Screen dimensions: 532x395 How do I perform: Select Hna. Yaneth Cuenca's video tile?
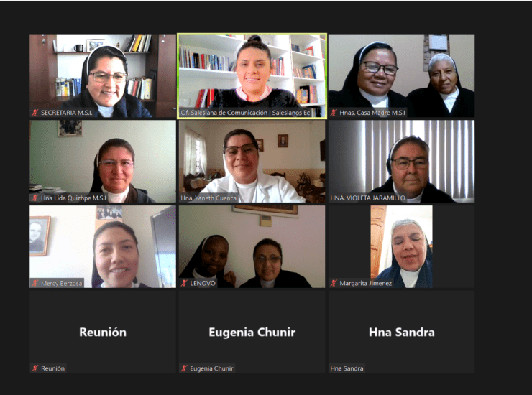[252, 162]
